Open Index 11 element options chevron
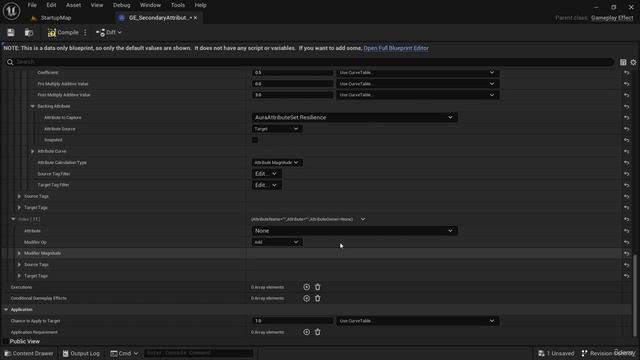The width and height of the screenshot is (640, 360). tap(363, 219)
